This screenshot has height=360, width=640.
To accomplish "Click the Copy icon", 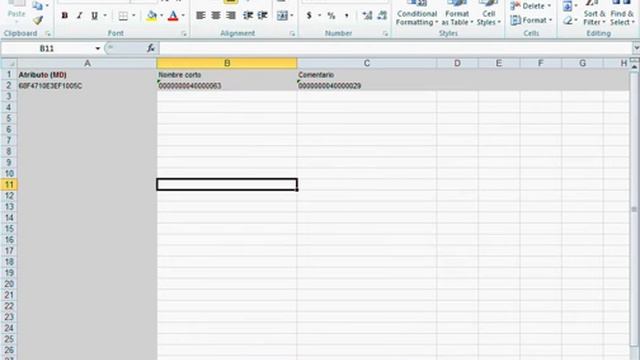I will (38, 5).
